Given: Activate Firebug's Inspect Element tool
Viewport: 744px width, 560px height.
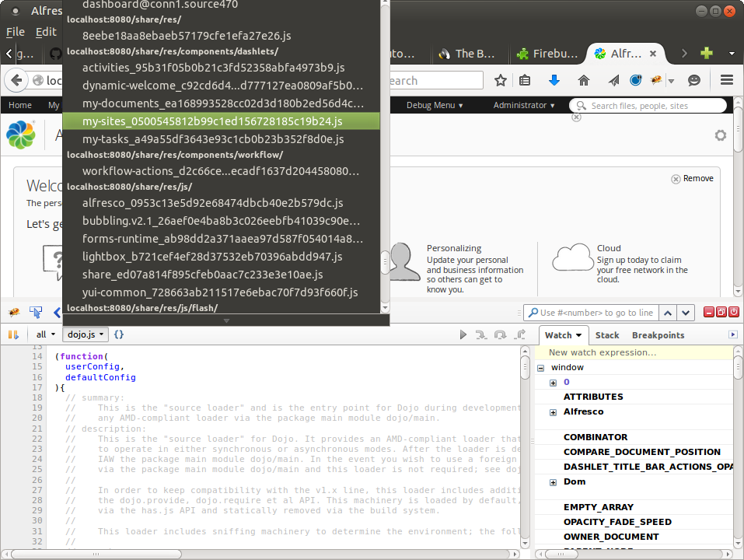Looking at the screenshot, I should [x=35, y=312].
